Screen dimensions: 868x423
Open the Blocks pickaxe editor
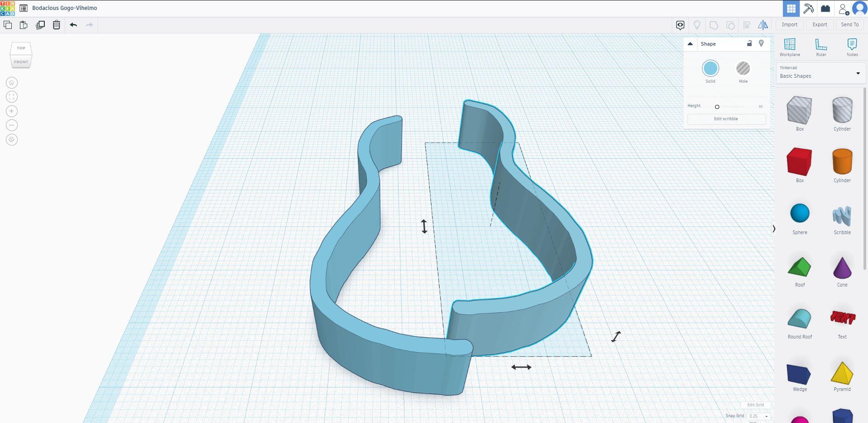(808, 9)
